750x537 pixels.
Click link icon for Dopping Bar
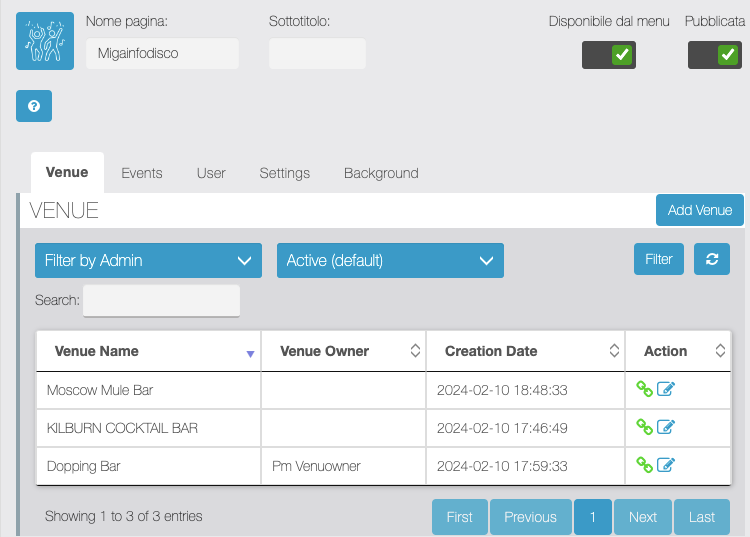(645, 465)
